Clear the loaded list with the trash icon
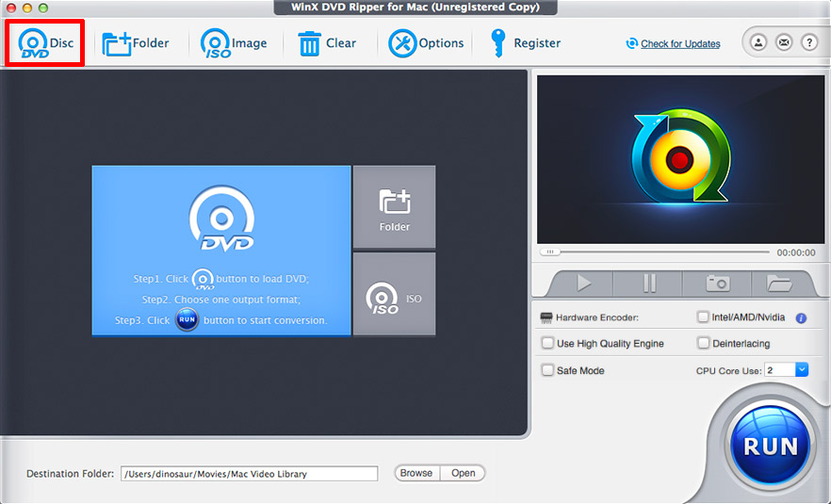Viewport: 831px width, 504px height. 327,43
